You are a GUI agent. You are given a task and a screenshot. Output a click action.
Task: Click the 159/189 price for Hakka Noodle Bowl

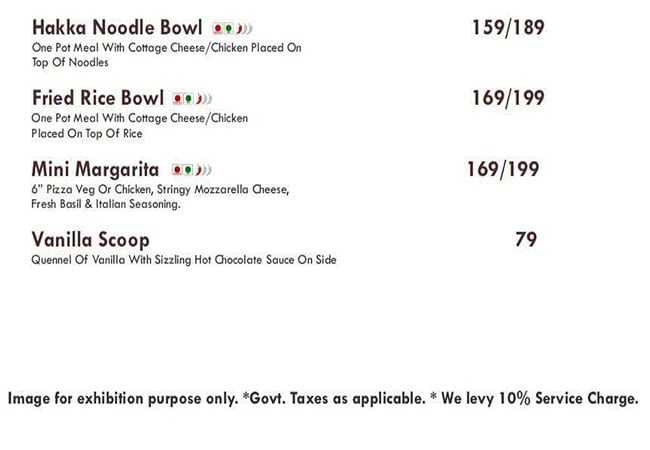click(x=508, y=27)
